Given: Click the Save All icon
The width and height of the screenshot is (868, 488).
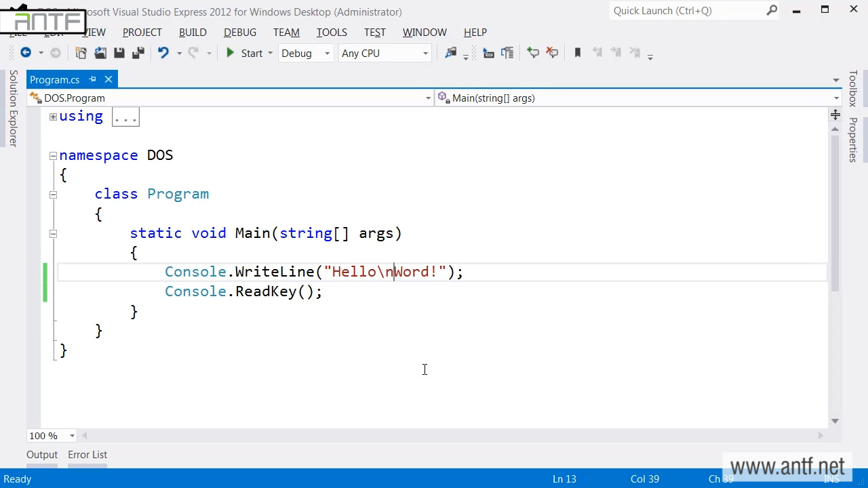Looking at the screenshot, I should (138, 53).
